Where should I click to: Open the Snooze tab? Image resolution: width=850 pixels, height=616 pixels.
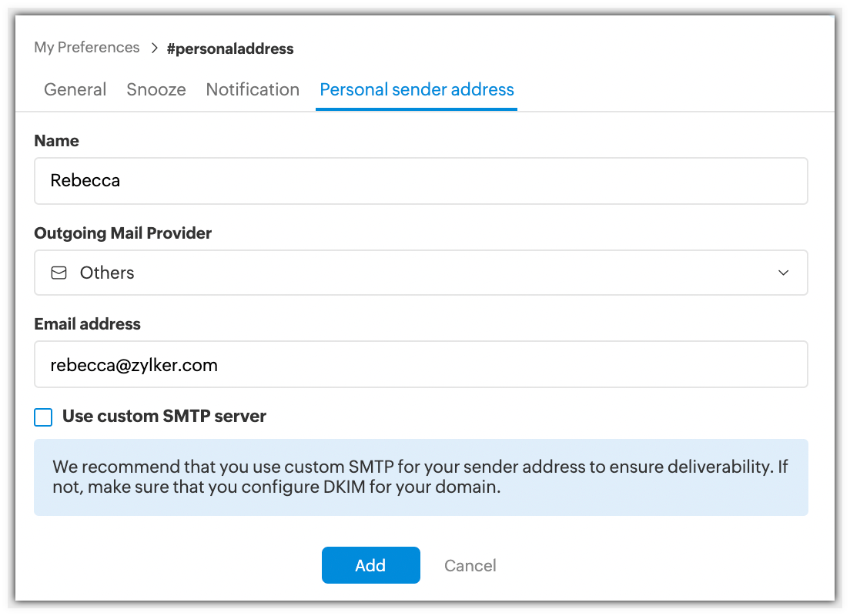156,89
